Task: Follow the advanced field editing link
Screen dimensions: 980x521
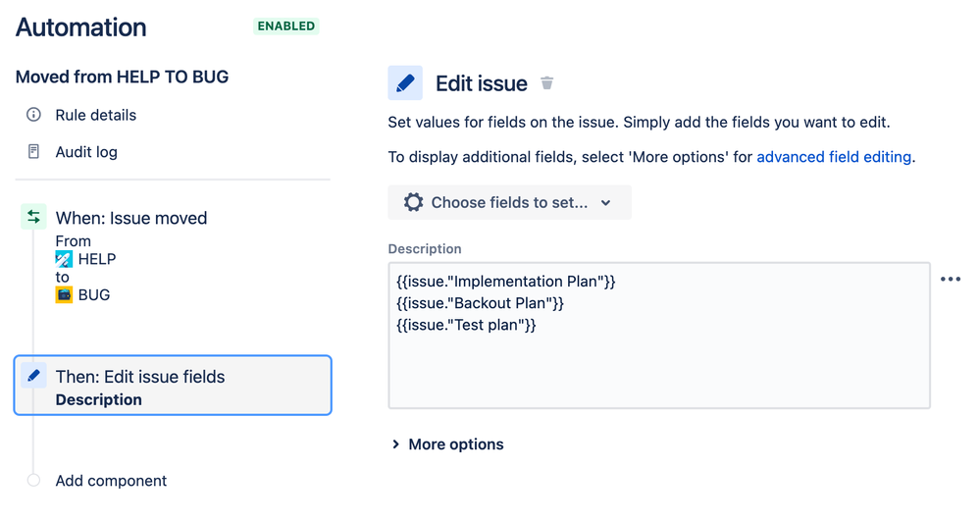Action: click(834, 157)
